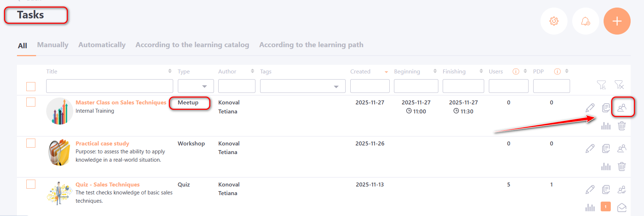
Task: Toggle the select-all checkbox in header
Action: coord(31,86)
